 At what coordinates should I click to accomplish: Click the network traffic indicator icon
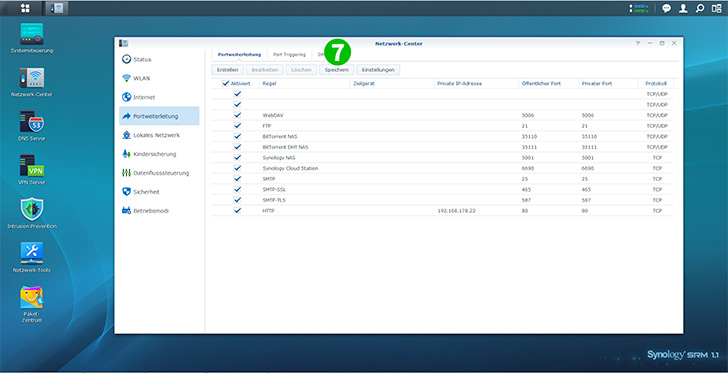[x=638, y=8]
